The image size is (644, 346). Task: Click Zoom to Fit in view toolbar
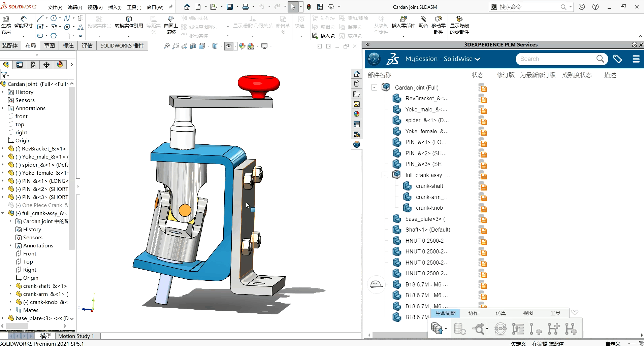coord(167,46)
